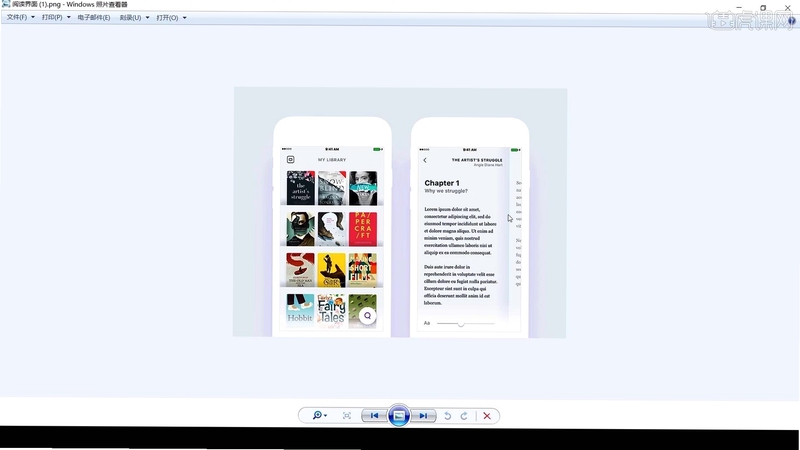The width and height of the screenshot is (800, 450).
Task: Click the Hobbit book cover thumbnail
Action: click(300, 309)
